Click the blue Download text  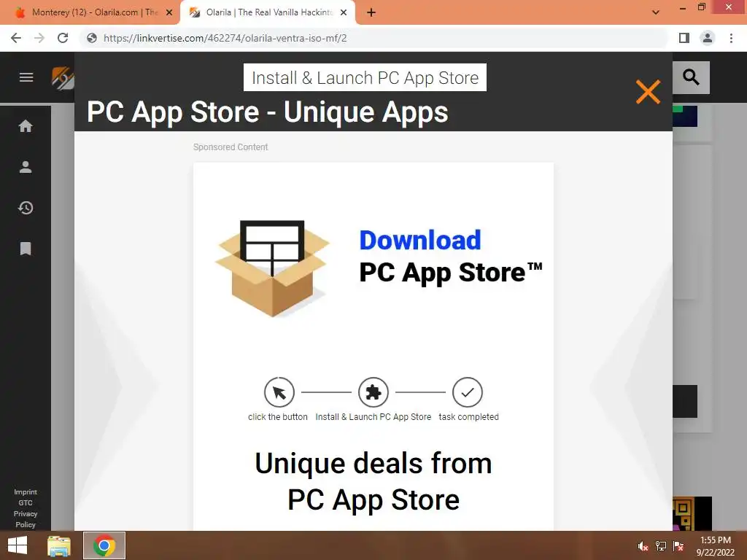point(420,240)
